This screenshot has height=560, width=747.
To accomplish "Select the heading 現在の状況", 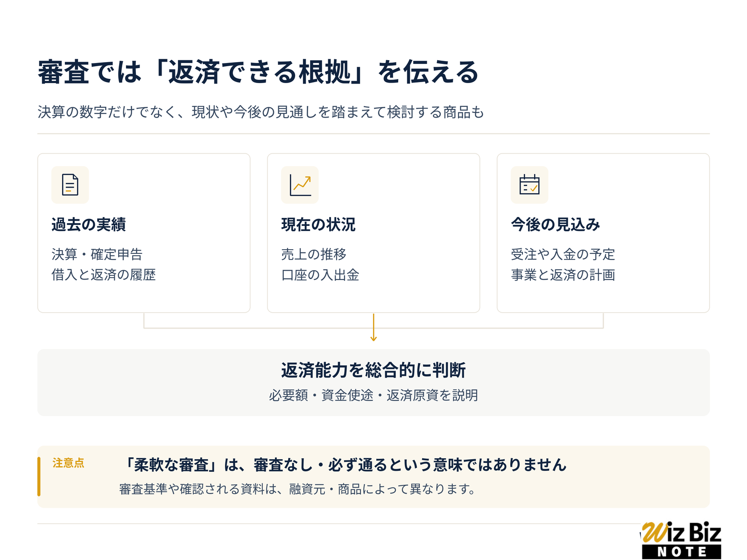I will (318, 224).
